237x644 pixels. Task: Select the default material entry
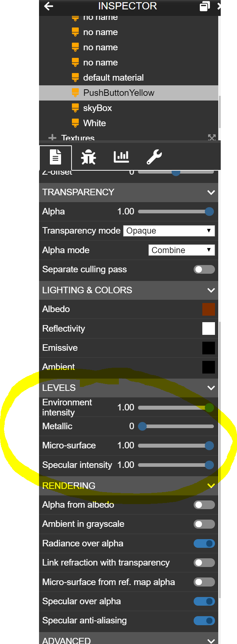[113, 77]
